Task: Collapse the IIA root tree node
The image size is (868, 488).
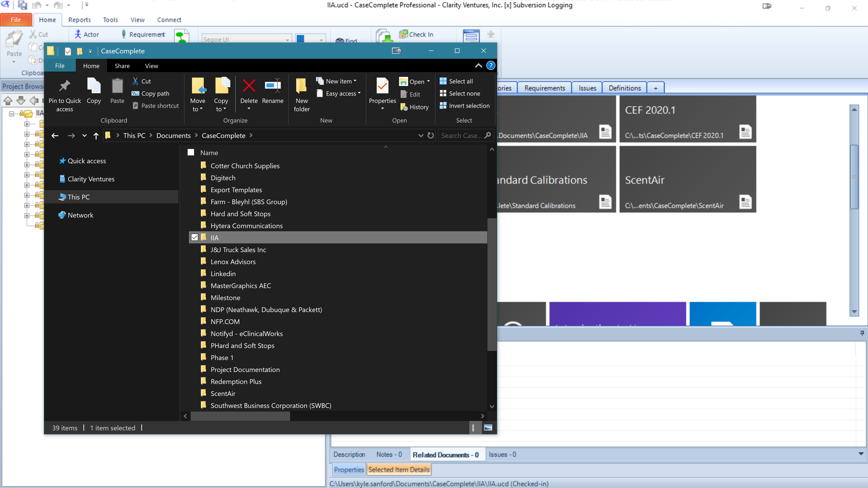Action: click(x=12, y=114)
